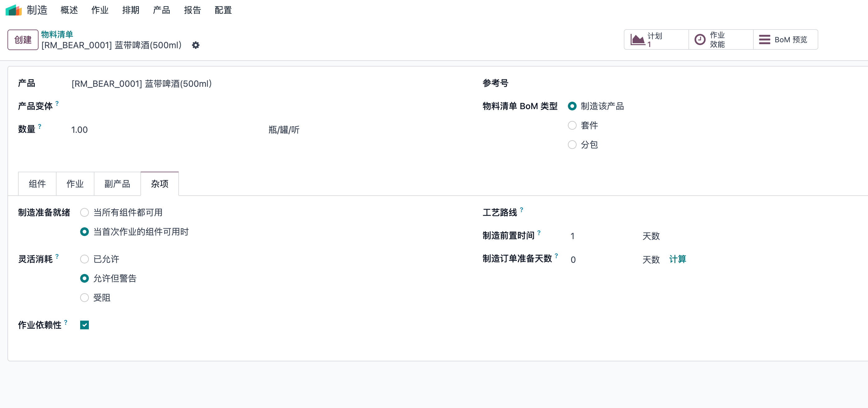This screenshot has width=868, height=408.
Task: Select 已允许 flexible consumption
Action: coord(85,259)
